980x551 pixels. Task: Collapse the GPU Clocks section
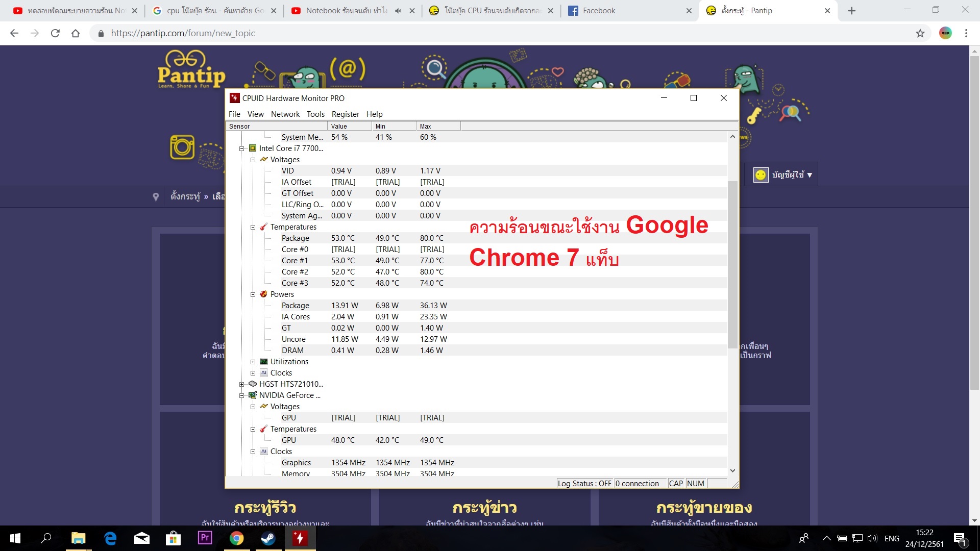coord(253,452)
